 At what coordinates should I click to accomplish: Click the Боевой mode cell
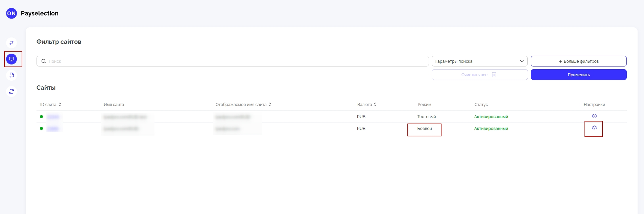(x=424, y=129)
